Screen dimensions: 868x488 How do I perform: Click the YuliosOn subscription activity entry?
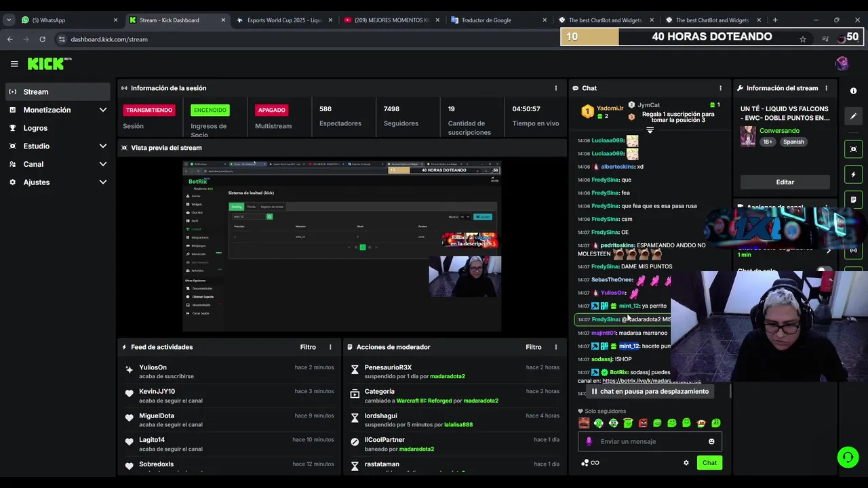(229, 371)
